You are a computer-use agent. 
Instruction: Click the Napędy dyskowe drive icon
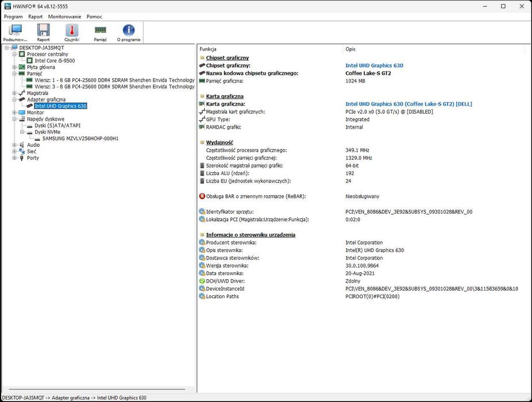click(22, 119)
